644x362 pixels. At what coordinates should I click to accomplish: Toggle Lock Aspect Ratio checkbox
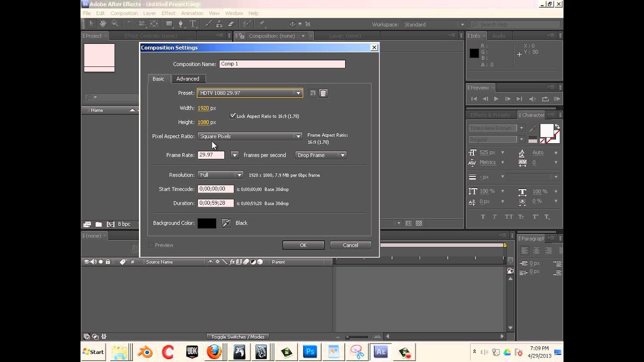coord(232,116)
